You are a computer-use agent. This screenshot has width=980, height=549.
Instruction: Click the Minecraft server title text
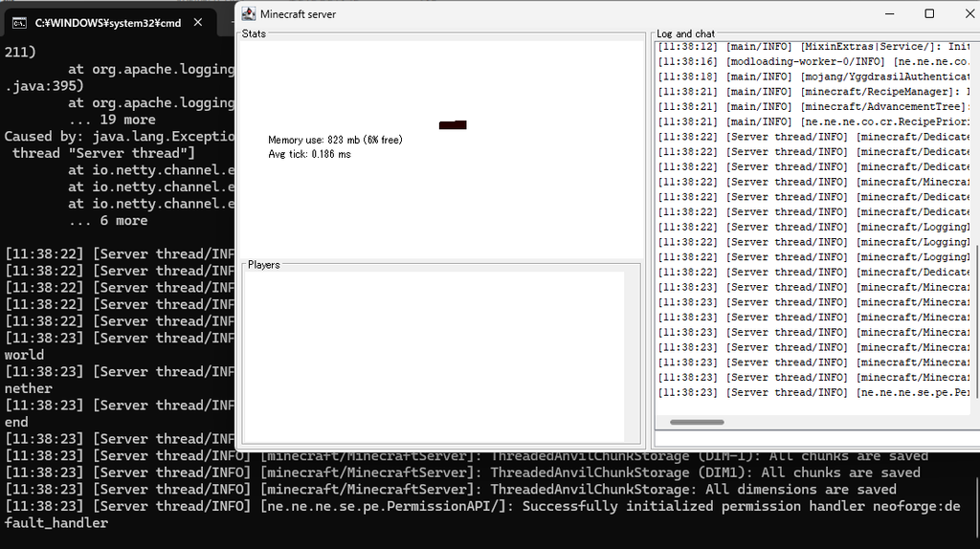point(298,14)
